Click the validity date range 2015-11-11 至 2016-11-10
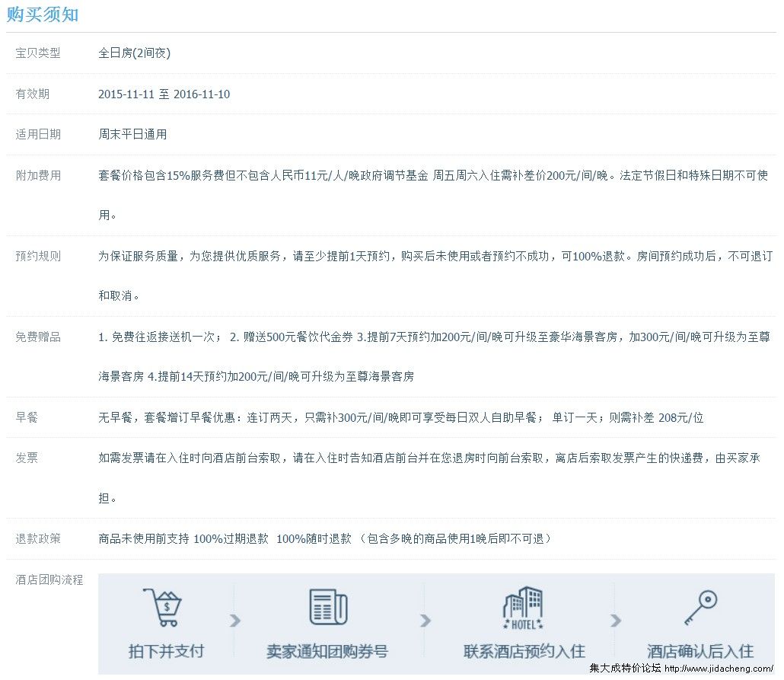Image resolution: width=784 pixels, height=680 pixels. pos(164,94)
